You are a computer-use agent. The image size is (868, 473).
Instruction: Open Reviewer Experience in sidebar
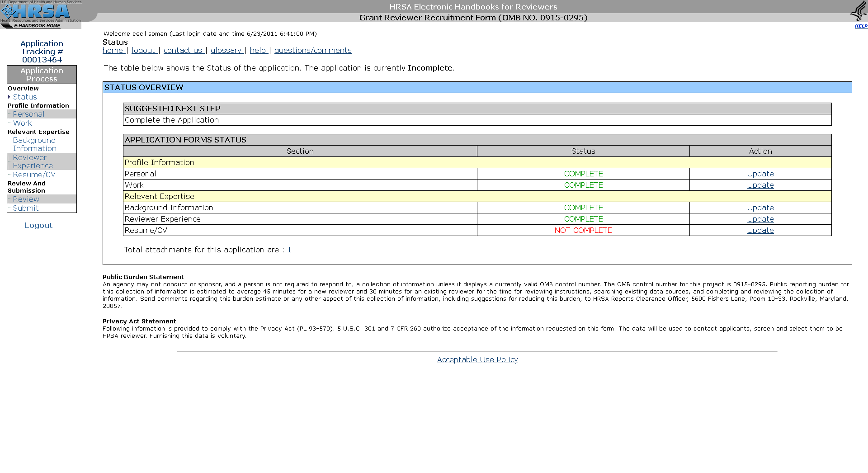tap(33, 161)
